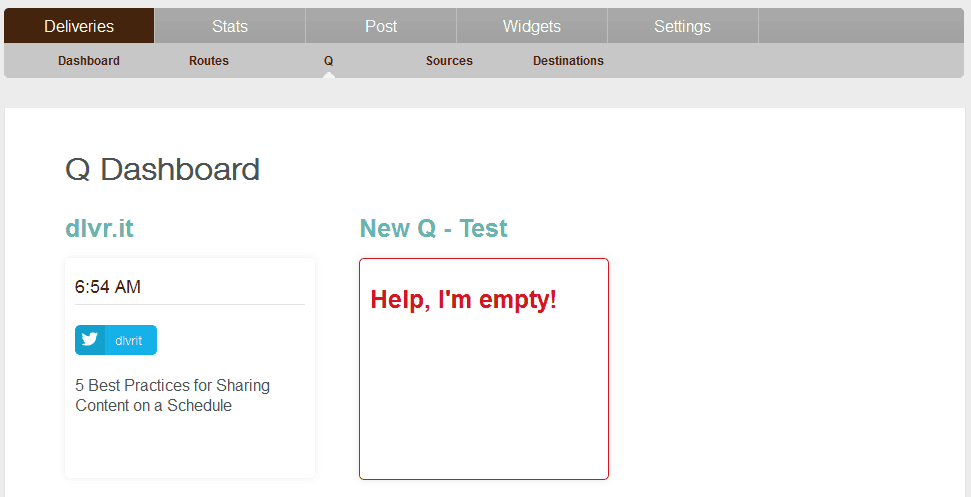The height and width of the screenshot is (497, 971).
Task: Click the Twitter bird icon
Action: (x=90, y=340)
